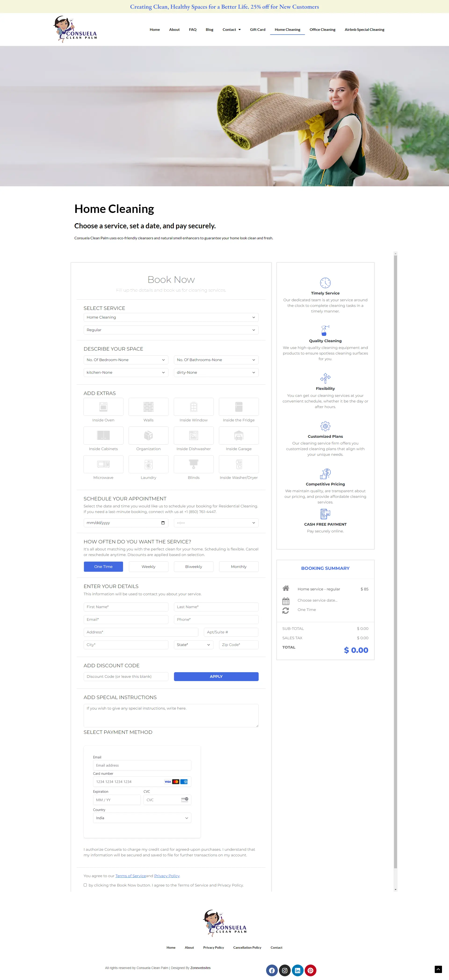Open the Pinterest social icon
Image resolution: width=449 pixels, height=980 pixels.
click(311, 970)
